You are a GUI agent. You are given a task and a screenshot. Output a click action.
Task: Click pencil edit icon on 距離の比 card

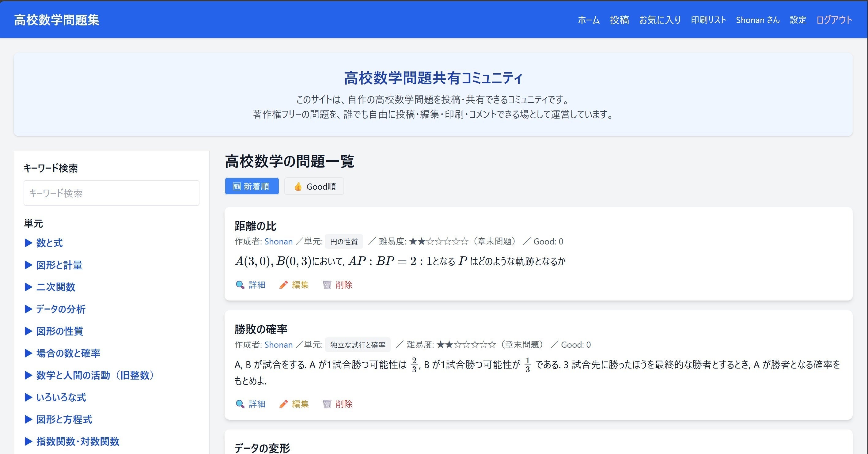pyautogui.click(x=283, y=285)
